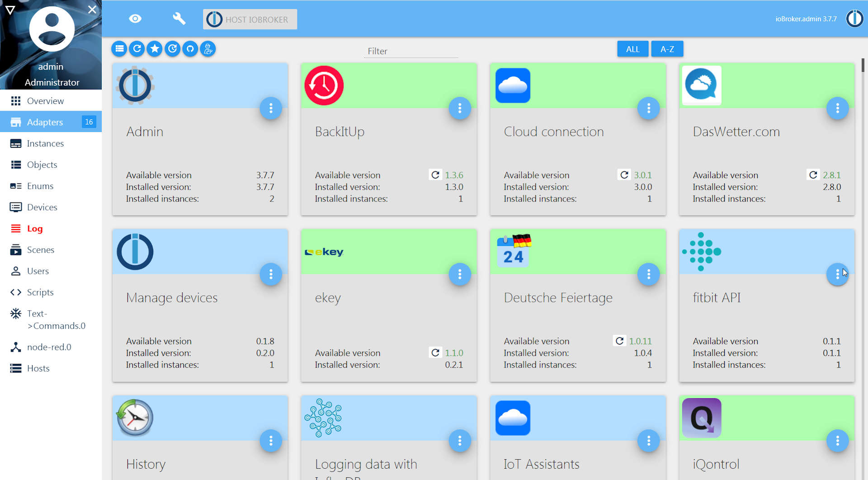868x480 pixels.
Task: Toggle the ALL adapters filter
Action: click(x=632, y=49)
